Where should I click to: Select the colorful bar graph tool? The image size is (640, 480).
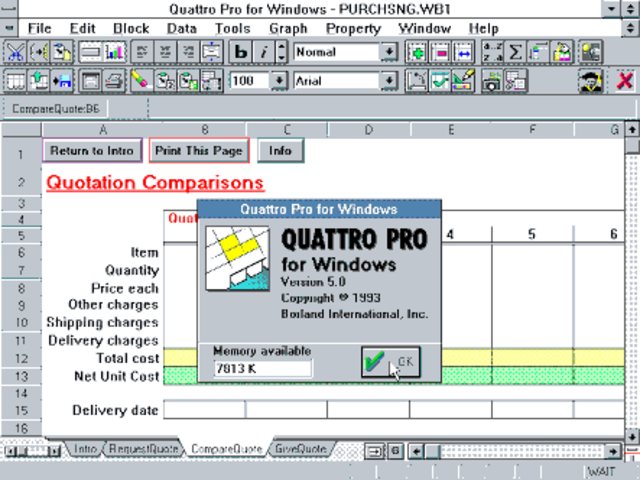point(114,52)
